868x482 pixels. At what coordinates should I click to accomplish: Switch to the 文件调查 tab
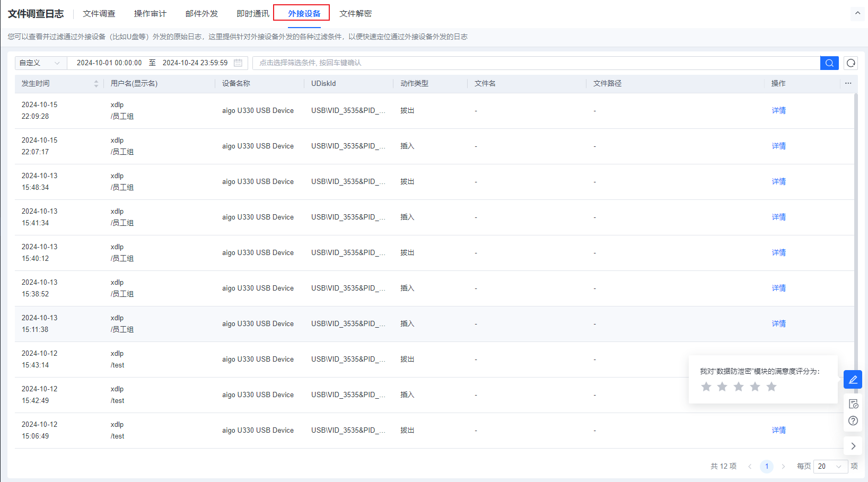click(x=99, y=14)
